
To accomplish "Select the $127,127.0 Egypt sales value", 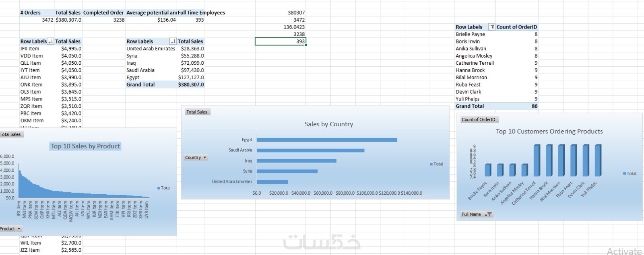I will [x=191, y=78].
